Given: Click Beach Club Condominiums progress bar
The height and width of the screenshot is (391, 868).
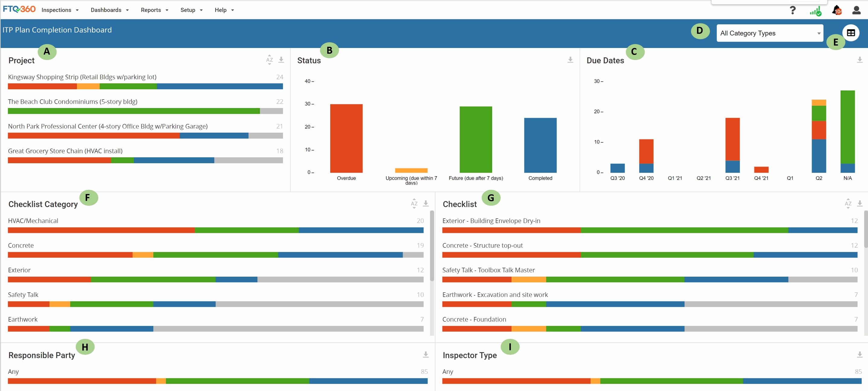Looking at the screenshot, I should 145,111.
